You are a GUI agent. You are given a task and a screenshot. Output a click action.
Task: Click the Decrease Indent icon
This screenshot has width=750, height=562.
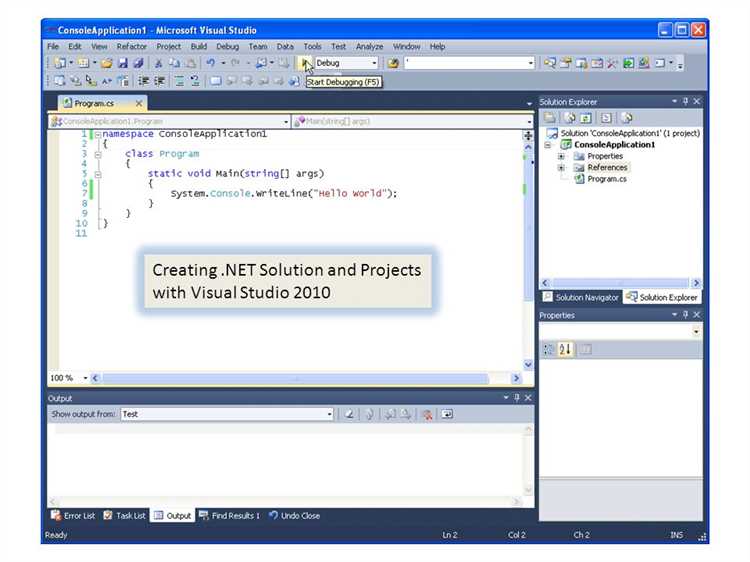click(x=143, y=81)
